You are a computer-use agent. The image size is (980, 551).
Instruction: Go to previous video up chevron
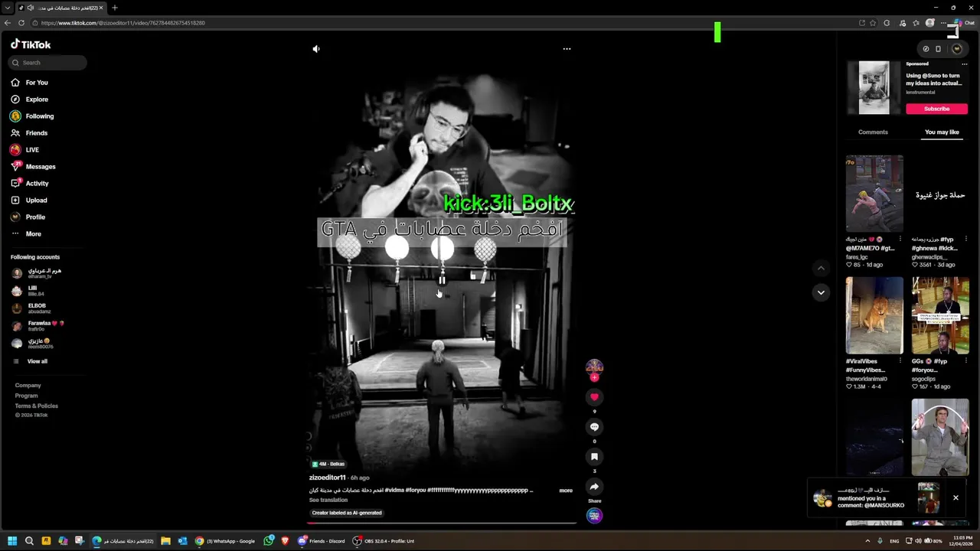821,268
